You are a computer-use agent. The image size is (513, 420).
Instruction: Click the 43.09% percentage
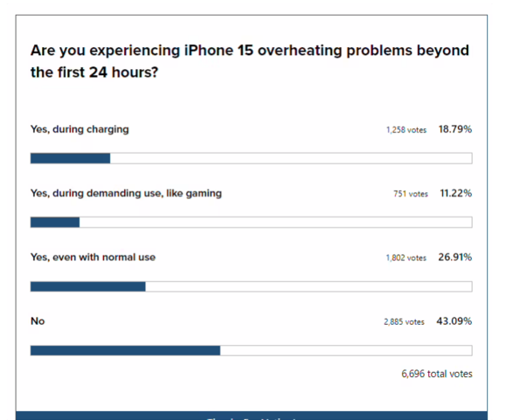click(454, 321)
